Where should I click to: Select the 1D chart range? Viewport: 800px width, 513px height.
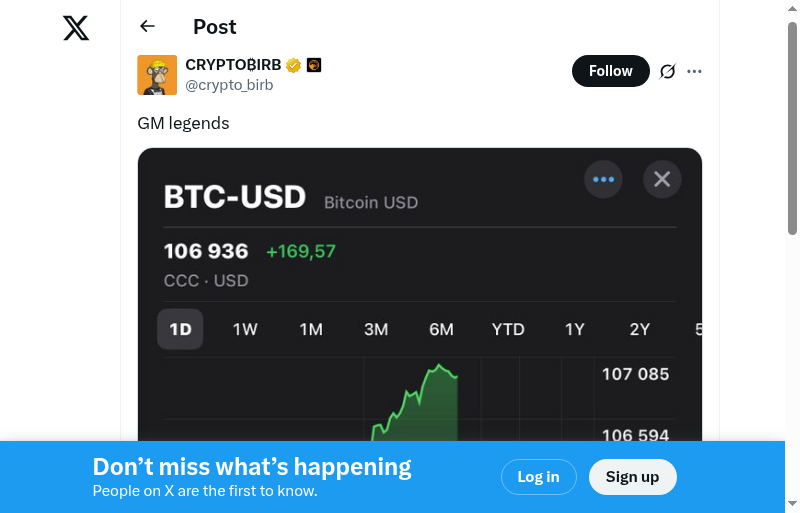pyautogui.click(x=180, y=329)
